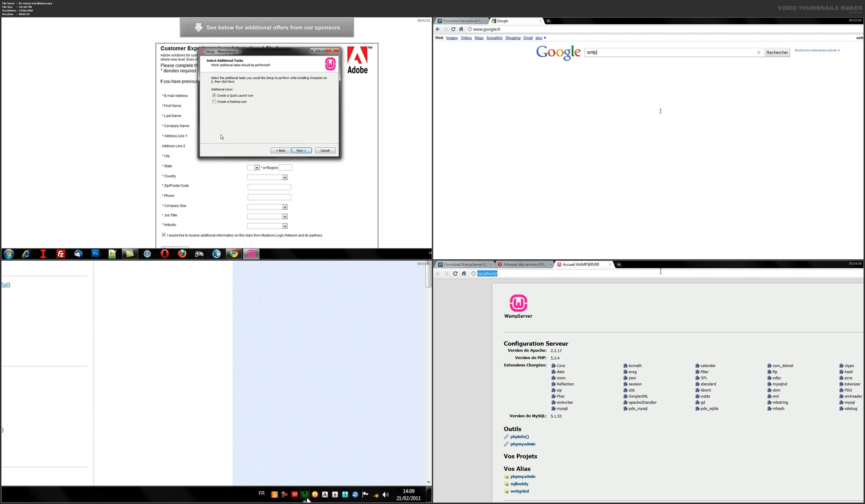
Task: Open the phpinfo() link
Action: click(519, 437)
